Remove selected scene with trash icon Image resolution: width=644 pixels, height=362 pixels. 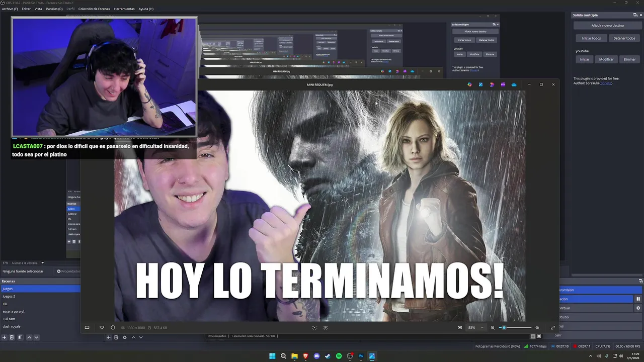[x=12, y=337]
